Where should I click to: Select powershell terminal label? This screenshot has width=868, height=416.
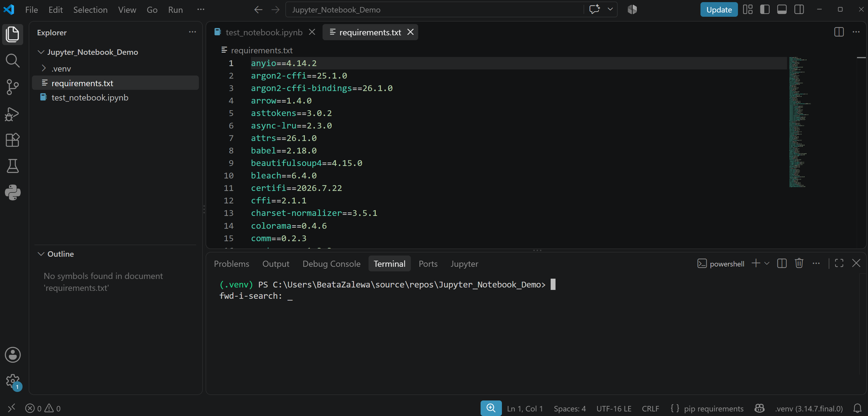tap(721, 263)
